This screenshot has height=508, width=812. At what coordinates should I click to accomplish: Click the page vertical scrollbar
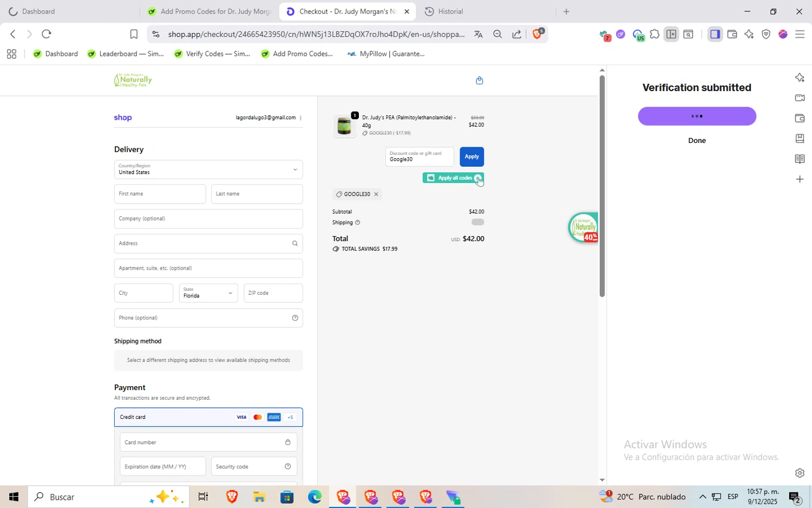602,186
